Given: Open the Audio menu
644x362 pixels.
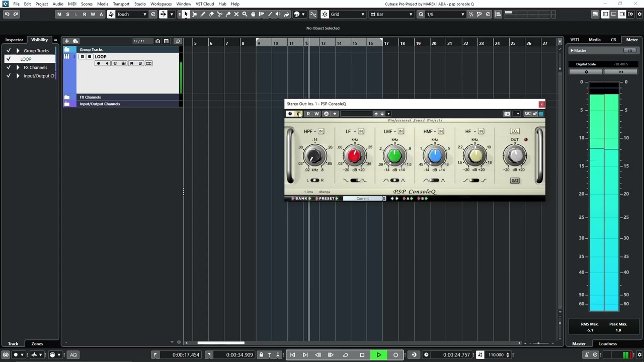Looking at the screenshot, I should tap(58, 4).
